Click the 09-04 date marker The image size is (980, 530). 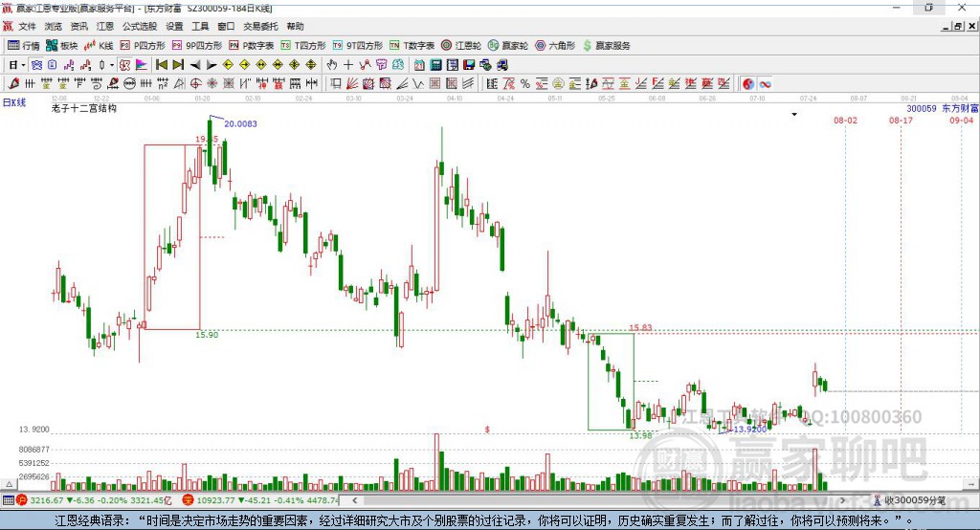(x=961, y=120)
